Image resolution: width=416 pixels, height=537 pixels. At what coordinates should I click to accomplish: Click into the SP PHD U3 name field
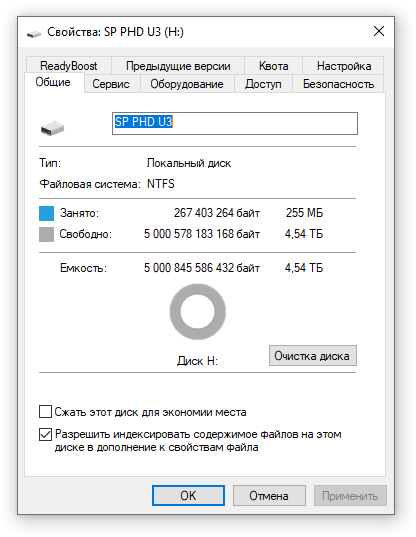(x=235, y=123)
